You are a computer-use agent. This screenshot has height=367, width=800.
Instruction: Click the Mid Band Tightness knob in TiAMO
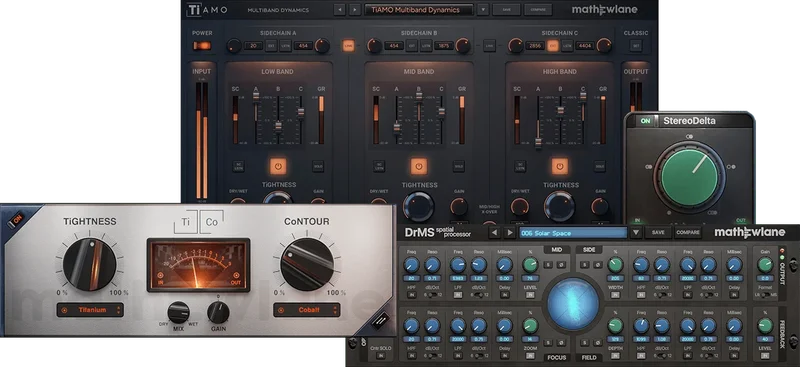(x=418, y=206)
